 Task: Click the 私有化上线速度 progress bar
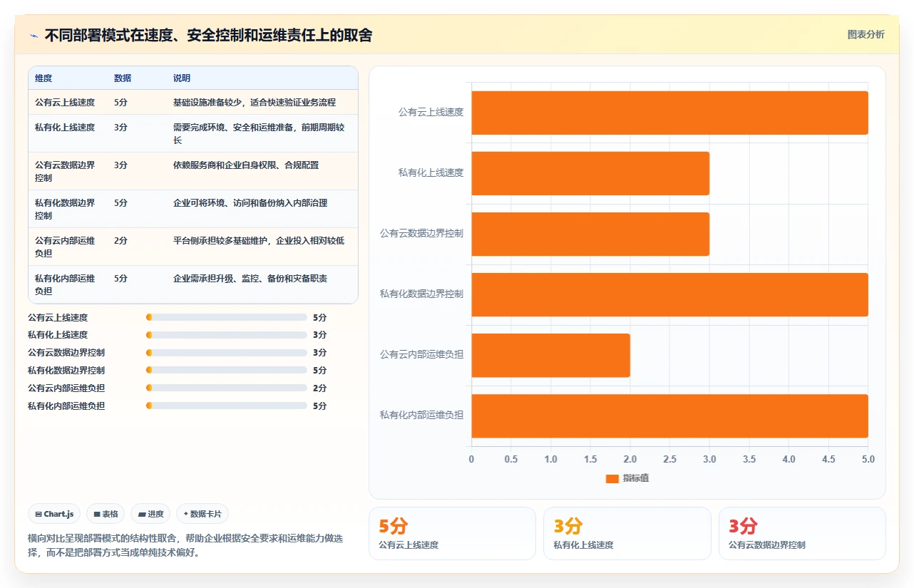(226, 335)
